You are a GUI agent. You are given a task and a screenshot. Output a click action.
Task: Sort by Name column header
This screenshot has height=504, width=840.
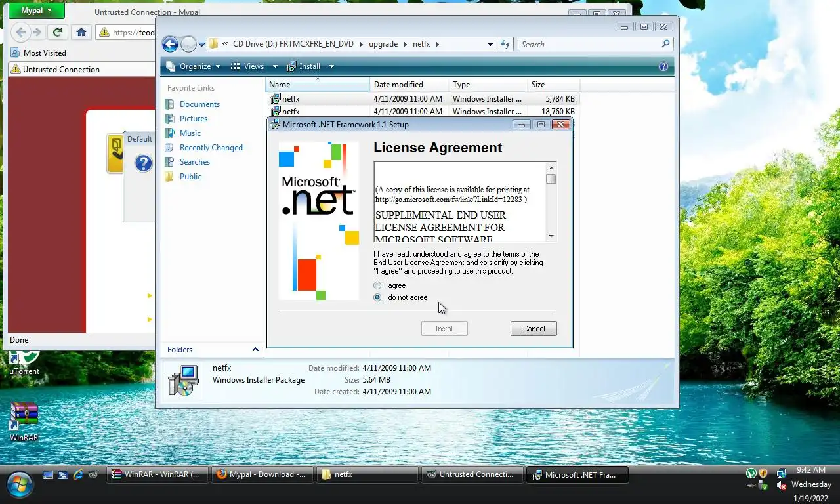click(318, 85)
